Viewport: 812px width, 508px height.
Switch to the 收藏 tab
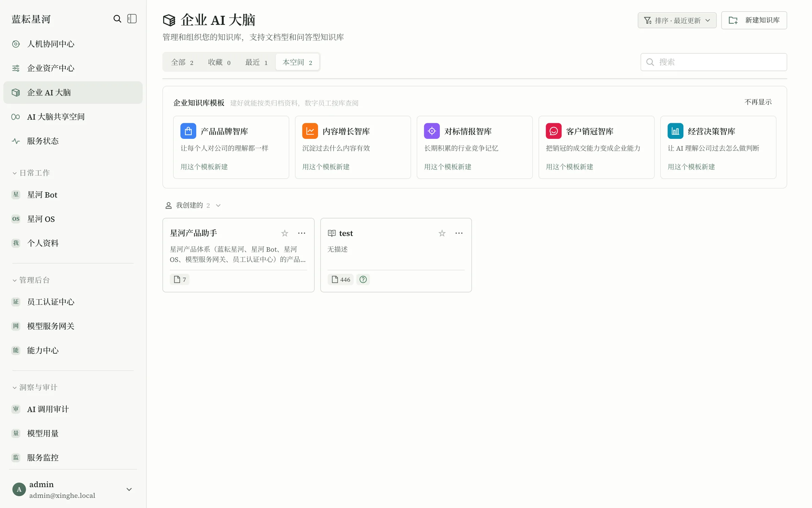tap(219, 62)
